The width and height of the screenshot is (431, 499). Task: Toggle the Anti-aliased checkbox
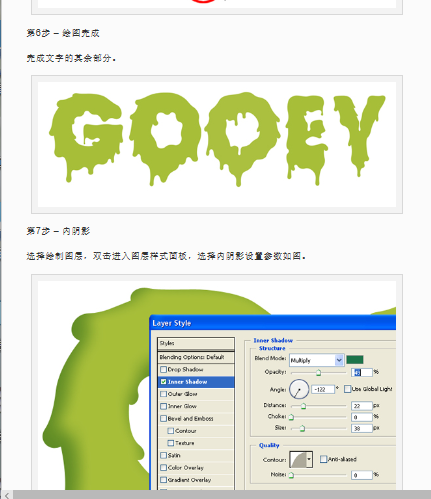click(323, 459)
